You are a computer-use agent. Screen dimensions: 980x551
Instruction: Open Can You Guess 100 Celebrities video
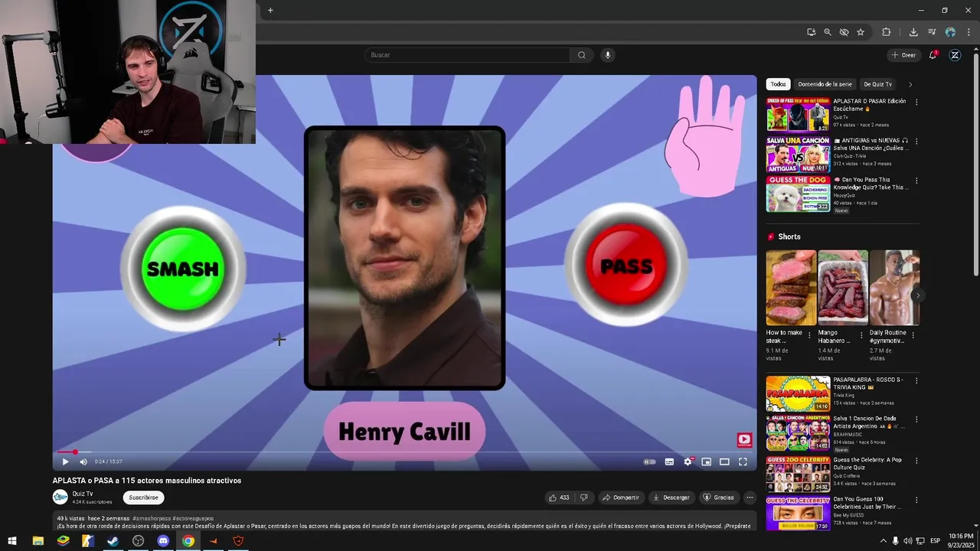point(798,514)
